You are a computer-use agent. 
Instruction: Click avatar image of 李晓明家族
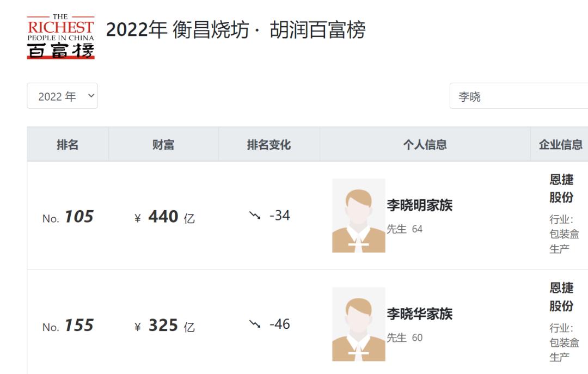pos(359,216)
